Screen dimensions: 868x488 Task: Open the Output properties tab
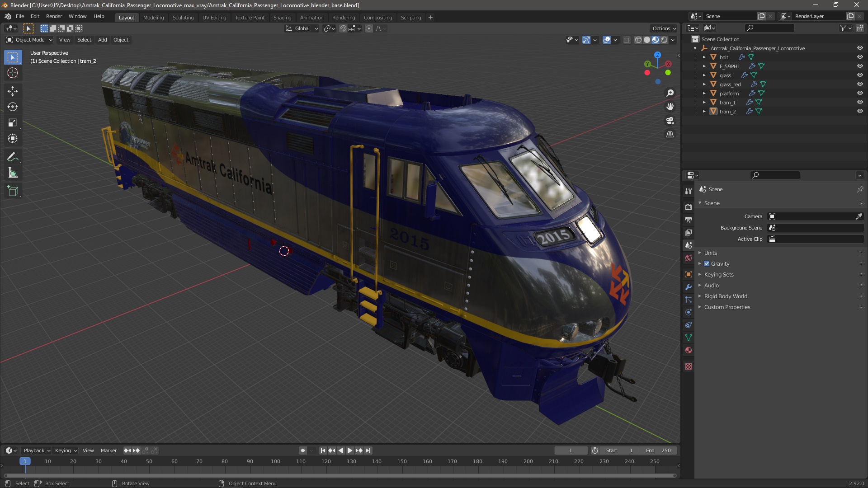(x=688, y=220)
